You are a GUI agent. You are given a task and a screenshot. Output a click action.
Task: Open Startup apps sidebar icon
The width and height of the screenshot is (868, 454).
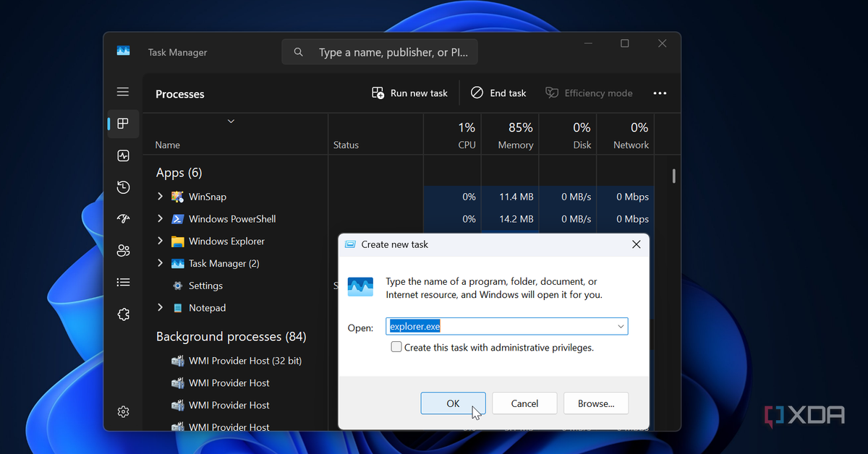(123, 219)
